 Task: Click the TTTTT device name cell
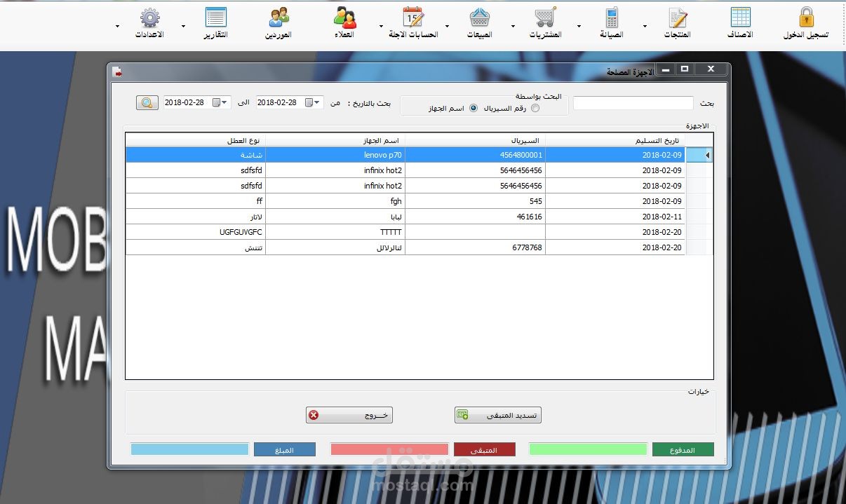(x=336, y=232)
